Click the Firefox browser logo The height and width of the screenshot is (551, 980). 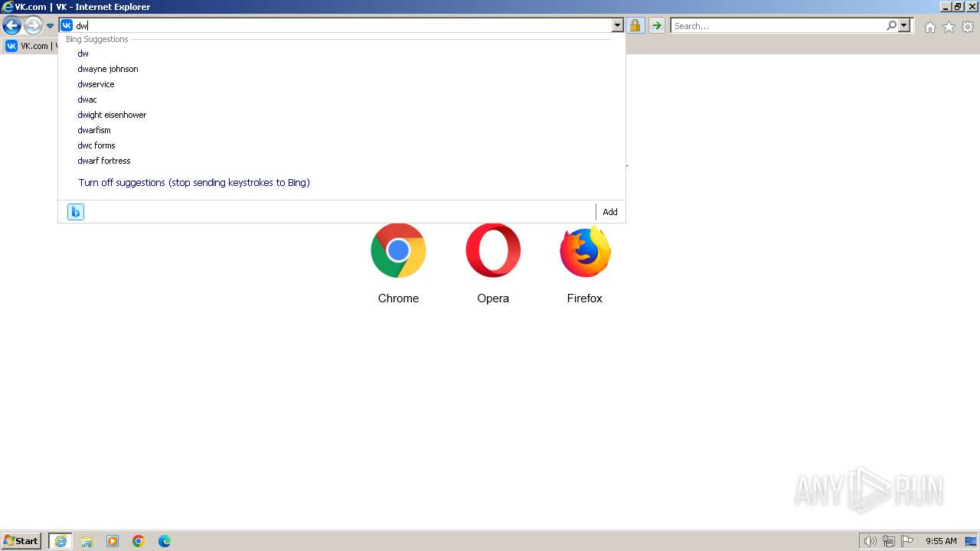click(585, 251)
